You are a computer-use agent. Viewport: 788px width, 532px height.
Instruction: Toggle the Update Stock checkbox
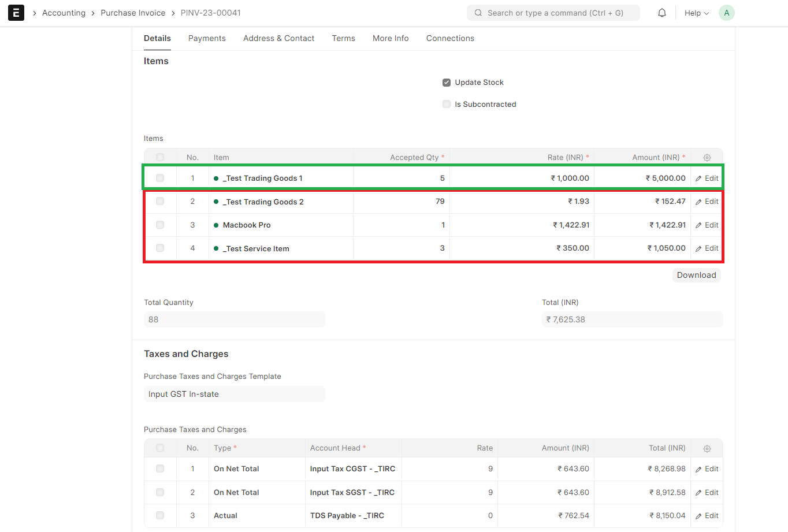447,83
